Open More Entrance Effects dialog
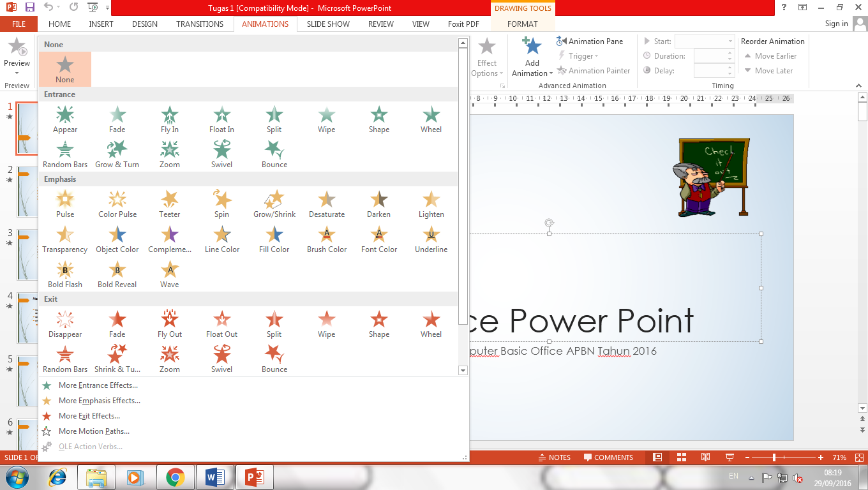The image size is (868, 490). pos(97,385)
